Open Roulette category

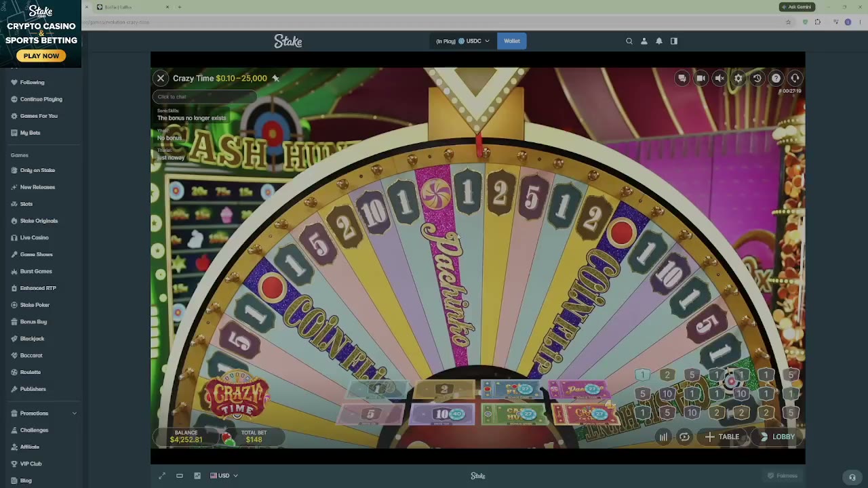point(31,372)
